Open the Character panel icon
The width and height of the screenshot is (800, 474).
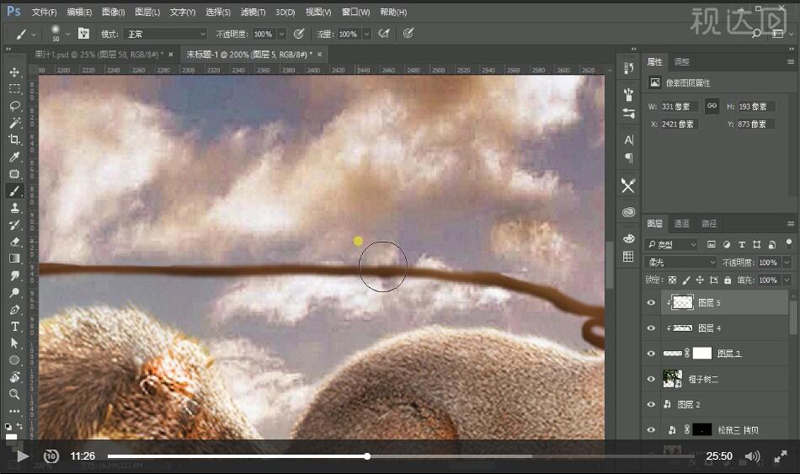pos(629,140)
